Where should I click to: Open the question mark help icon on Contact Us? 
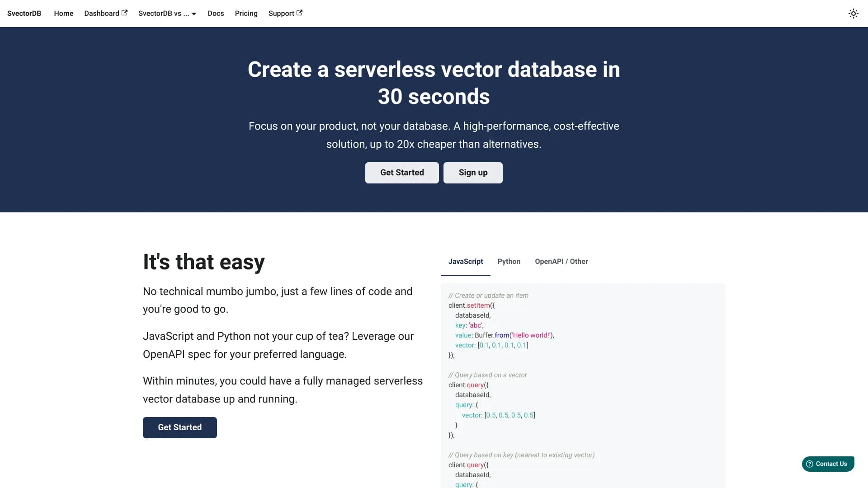click(811, 464)
